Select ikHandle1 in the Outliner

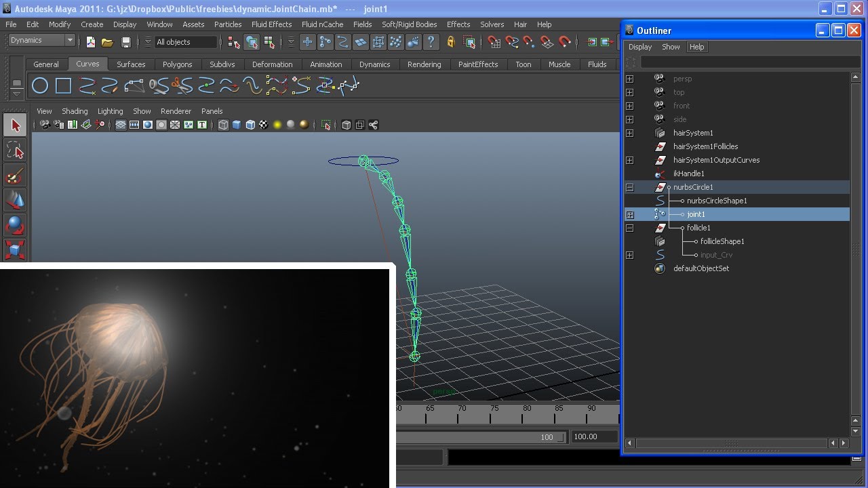tap(688, 174)
